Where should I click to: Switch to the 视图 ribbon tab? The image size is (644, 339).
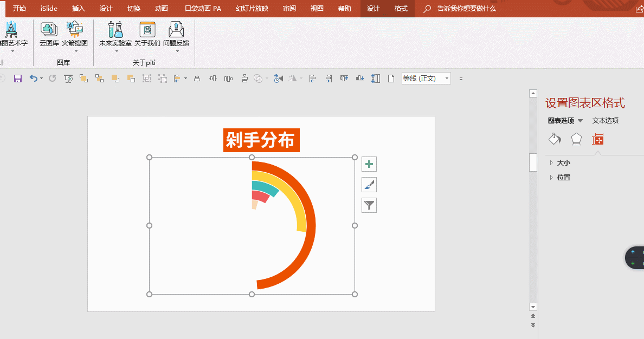[317, 9]
